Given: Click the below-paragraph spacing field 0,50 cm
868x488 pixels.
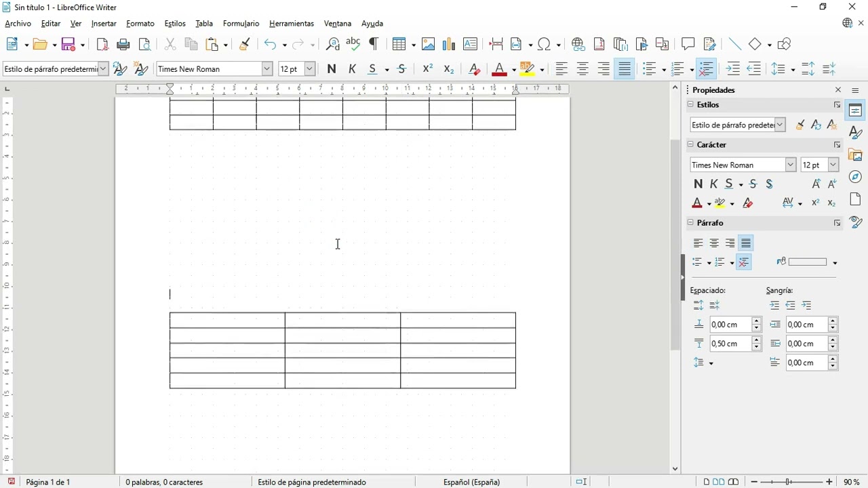Looking at the screenshot, I should point(730,344).
